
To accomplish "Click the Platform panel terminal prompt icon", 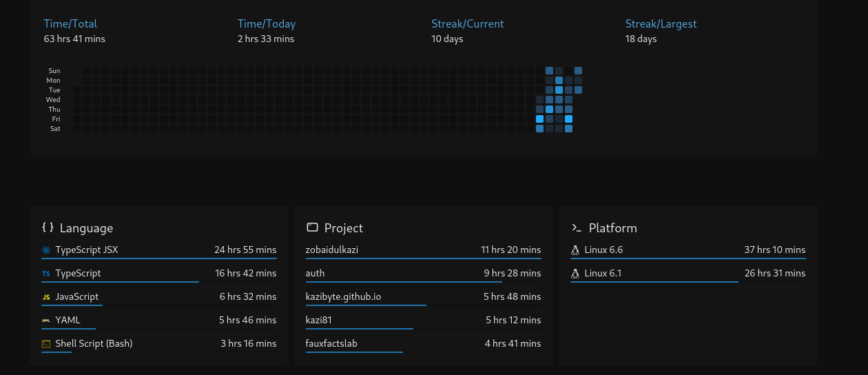I will (x=577, y=227).
